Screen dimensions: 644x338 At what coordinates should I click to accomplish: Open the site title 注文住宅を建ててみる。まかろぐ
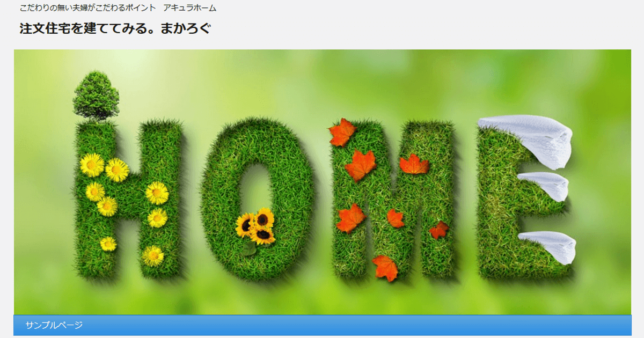[115, 29]
